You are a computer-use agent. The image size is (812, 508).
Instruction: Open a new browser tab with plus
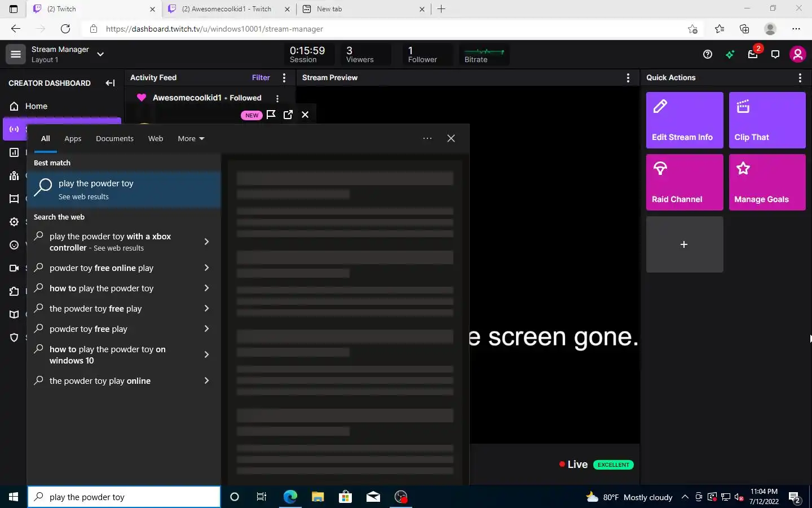(x=442, y=9)
